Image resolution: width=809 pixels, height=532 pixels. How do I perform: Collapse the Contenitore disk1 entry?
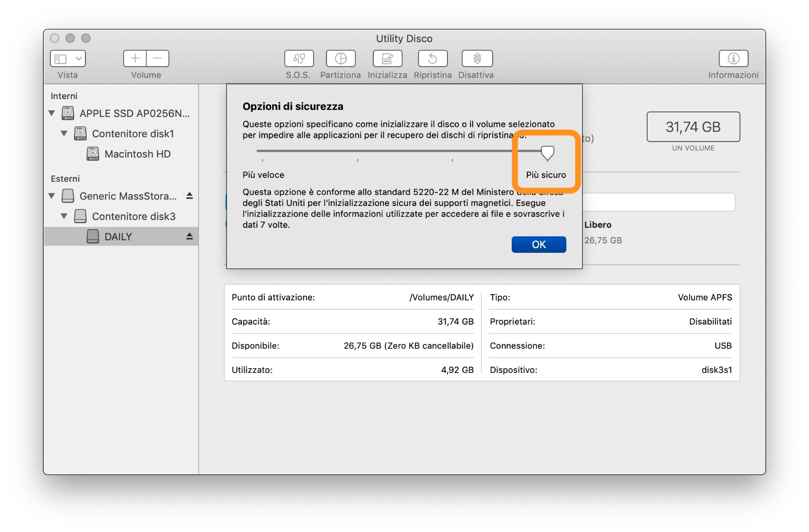pyautogui.click(x=64, y=133)
